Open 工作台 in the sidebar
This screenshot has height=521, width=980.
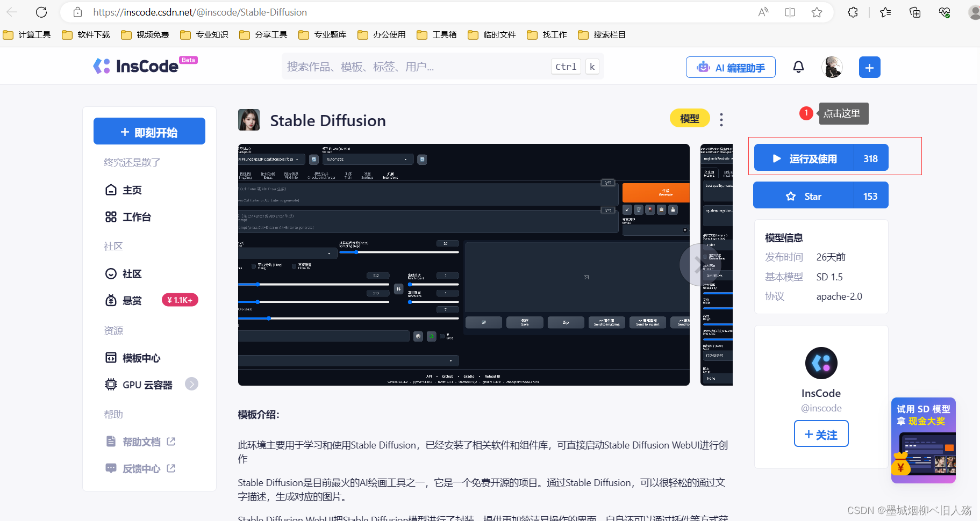click(x=128, y=217)
